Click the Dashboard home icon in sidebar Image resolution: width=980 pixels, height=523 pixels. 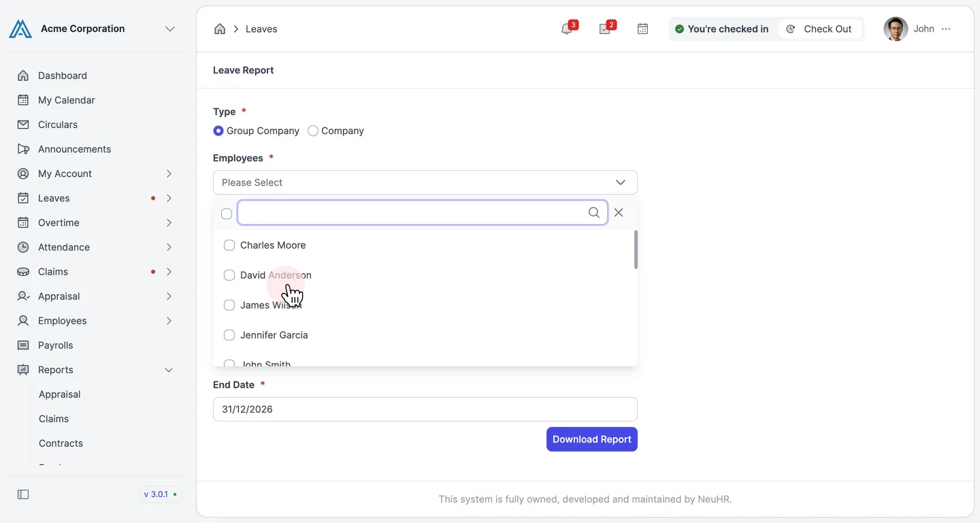(23, 76)
